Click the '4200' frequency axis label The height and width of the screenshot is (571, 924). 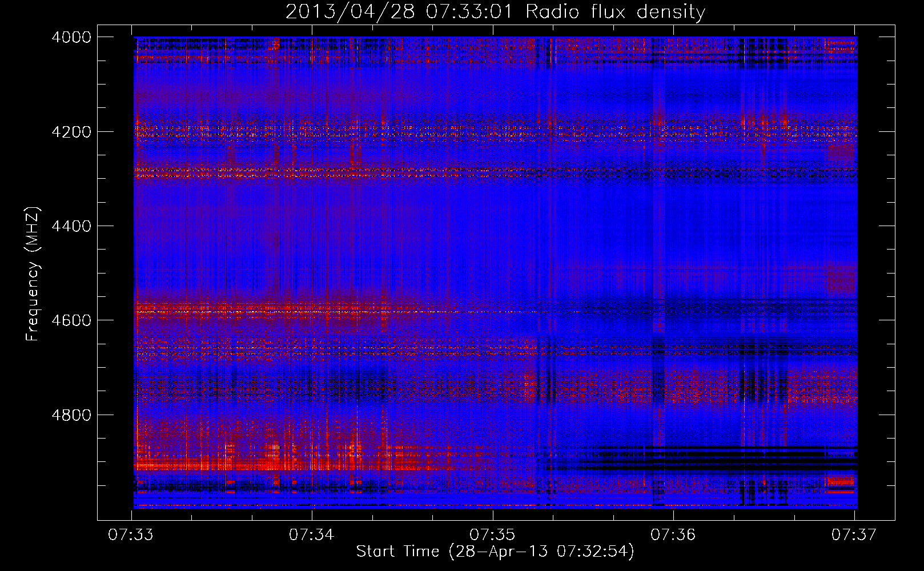pos(71,132)
